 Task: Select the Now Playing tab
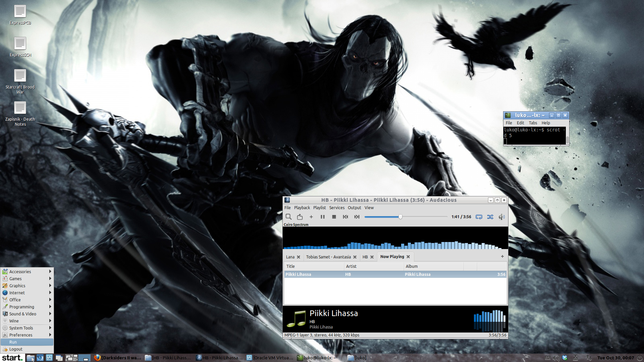392,257
